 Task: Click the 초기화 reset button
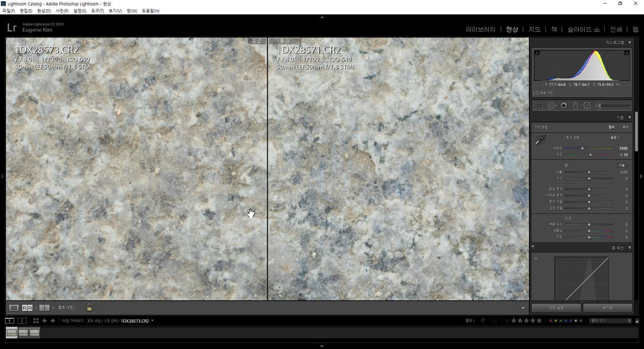[x=607, y=307]
